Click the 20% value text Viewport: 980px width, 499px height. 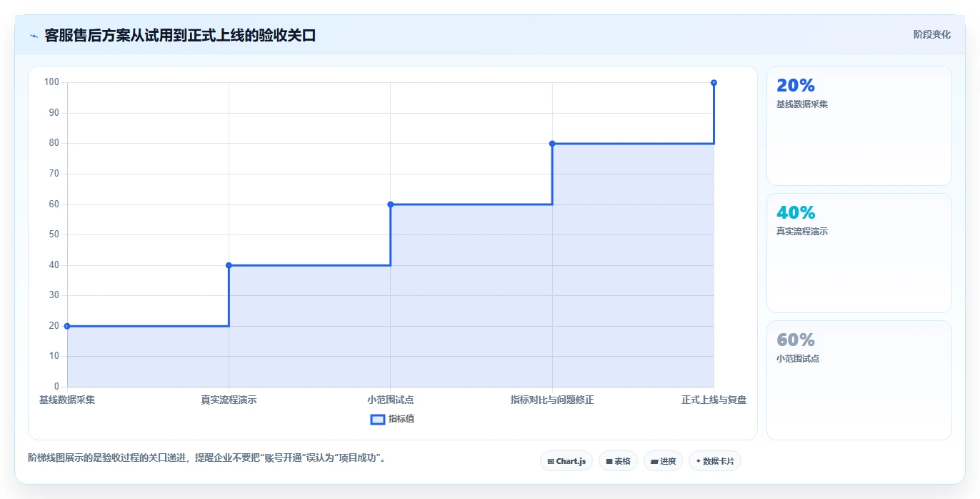coord(795,86)
